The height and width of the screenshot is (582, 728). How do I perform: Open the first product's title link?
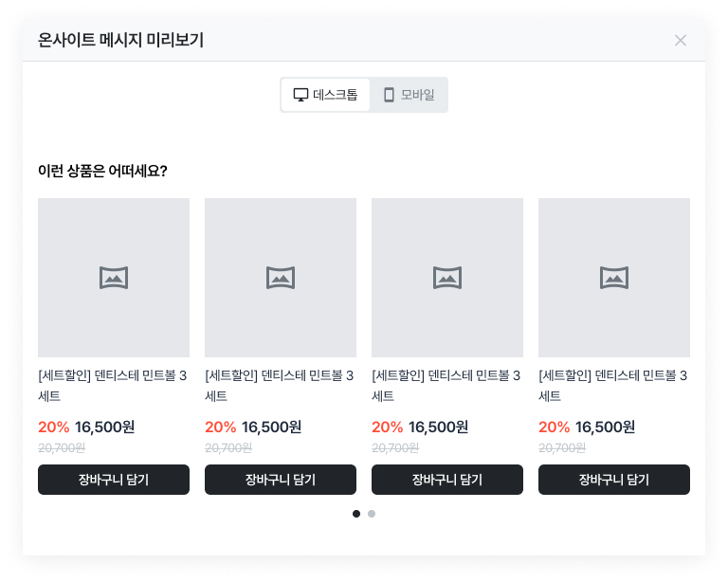point(113,385)
